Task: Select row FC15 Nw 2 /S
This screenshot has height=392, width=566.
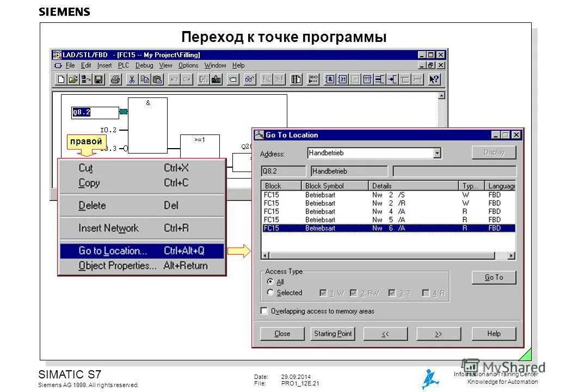Action: pyautogui.click(x=389, y=194)
